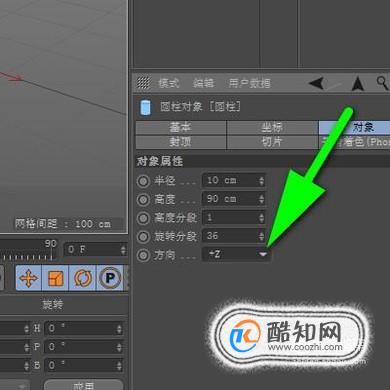The image size is (390, 390).
Task: Open the 封顶 tab
Action: [x=180, y=142]
